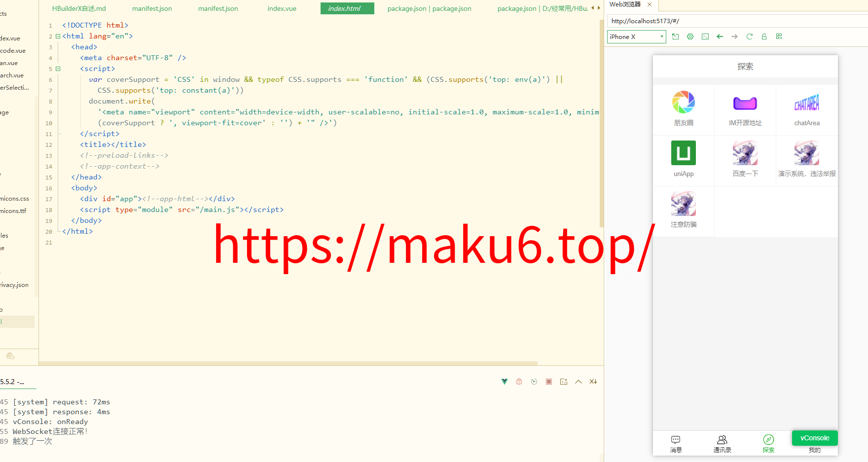Stop the running dev server

pos(549,382)
